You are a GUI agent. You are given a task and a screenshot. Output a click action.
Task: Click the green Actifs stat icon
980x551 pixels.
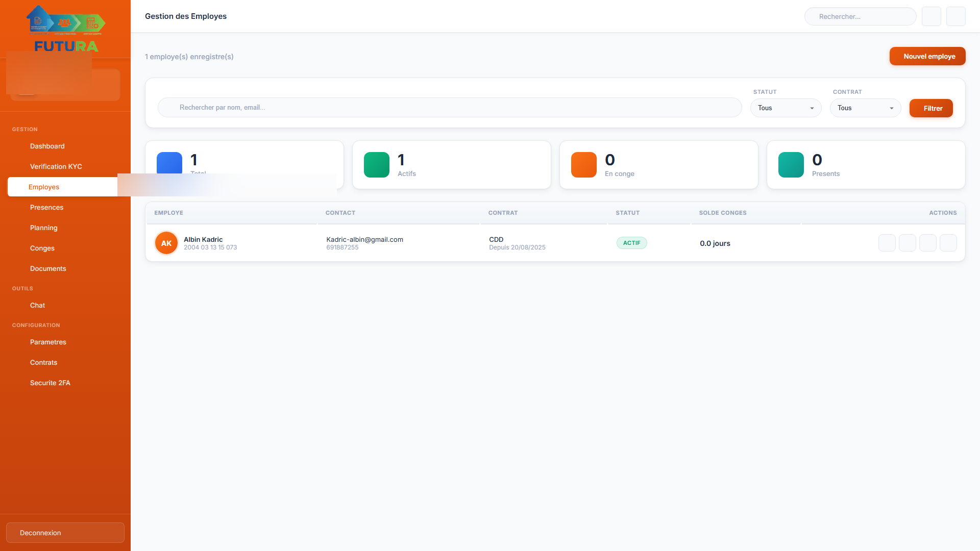coord(377,165)
